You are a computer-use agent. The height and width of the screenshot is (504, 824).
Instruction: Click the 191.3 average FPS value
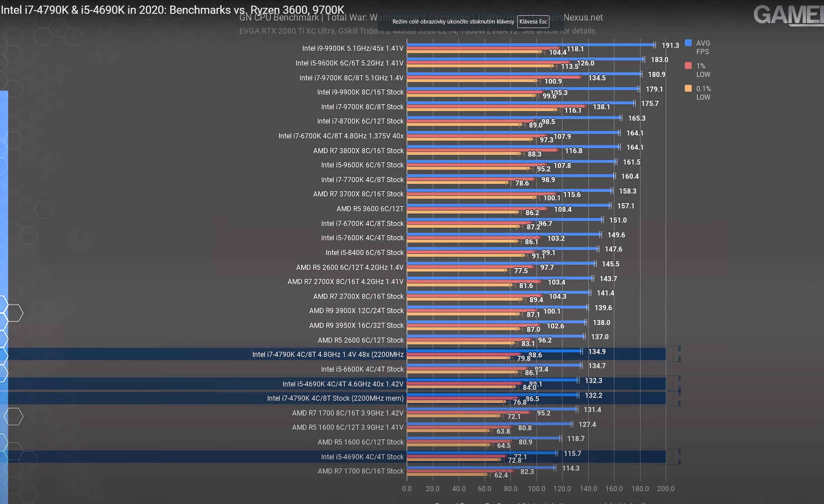click(670, 45)
